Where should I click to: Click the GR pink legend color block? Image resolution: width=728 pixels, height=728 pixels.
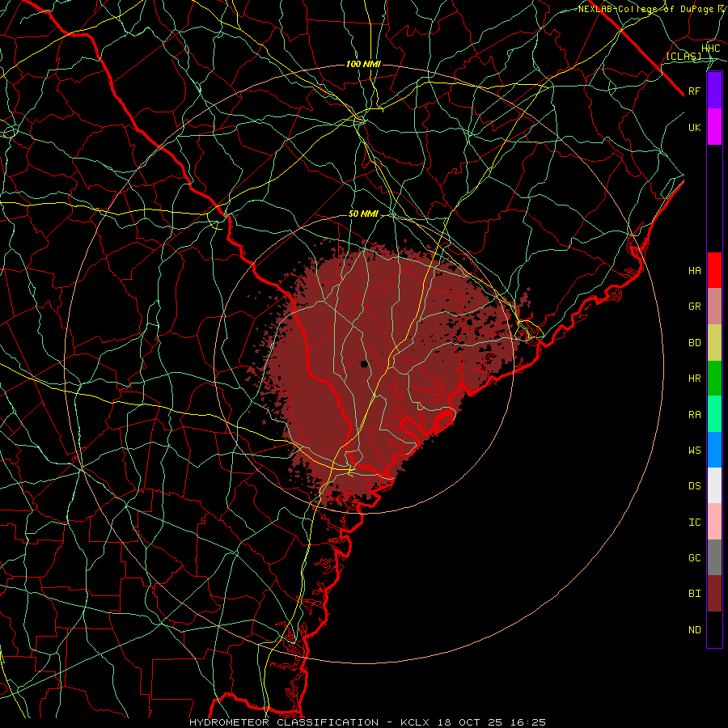coord(714,307)
